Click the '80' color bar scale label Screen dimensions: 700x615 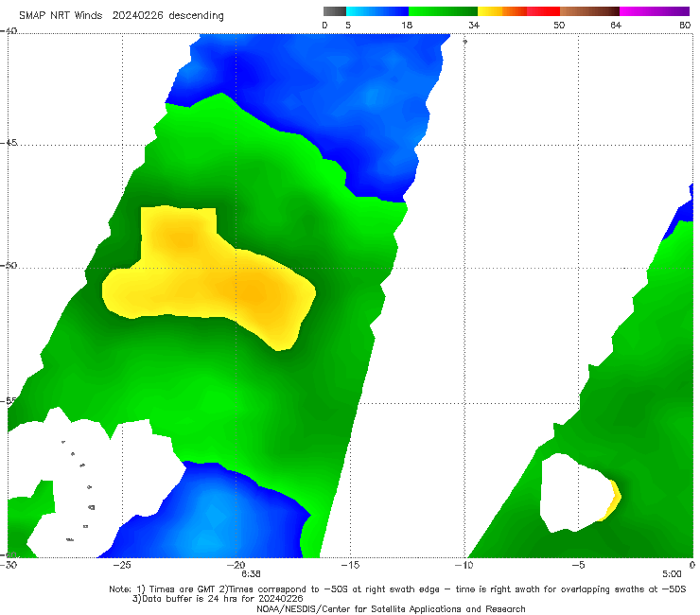coord(685,26)
